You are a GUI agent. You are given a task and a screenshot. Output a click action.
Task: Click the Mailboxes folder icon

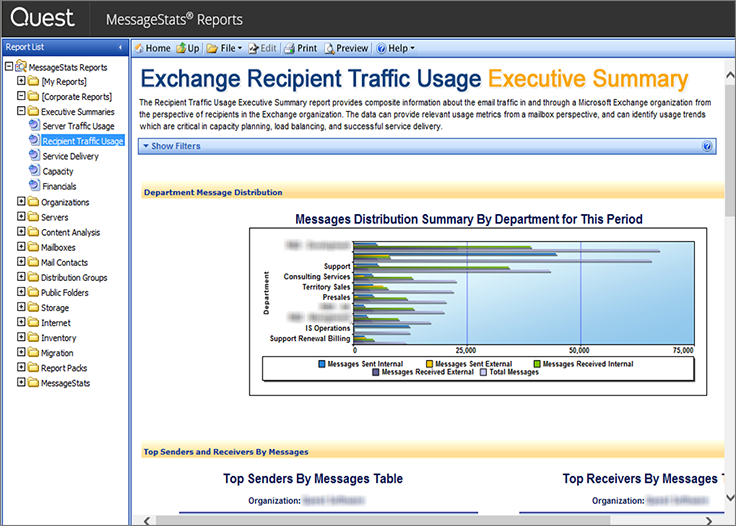pos(33,247)
